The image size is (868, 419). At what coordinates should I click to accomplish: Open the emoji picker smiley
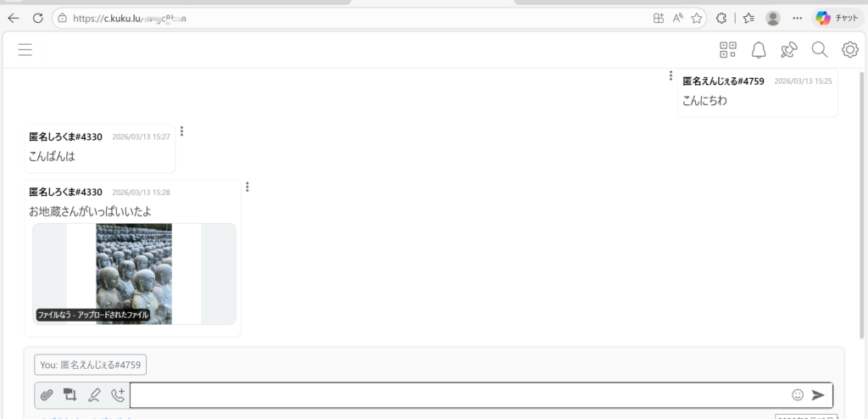coord(798,394)
